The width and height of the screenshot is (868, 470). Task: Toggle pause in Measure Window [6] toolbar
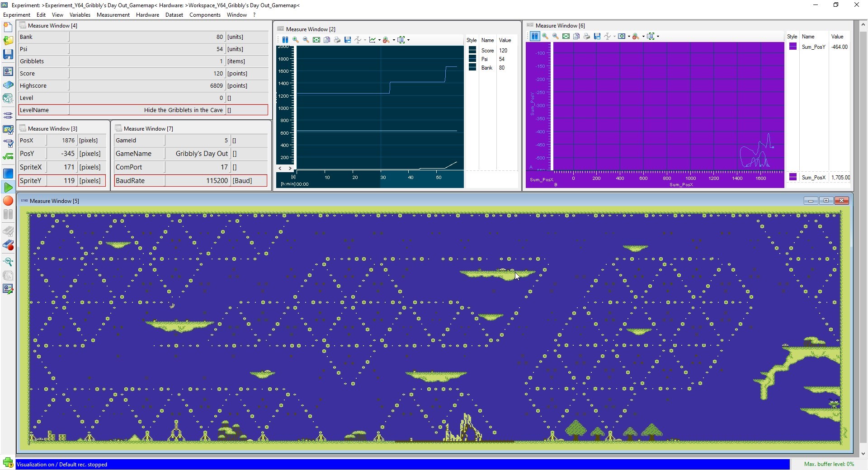[535, 36]
